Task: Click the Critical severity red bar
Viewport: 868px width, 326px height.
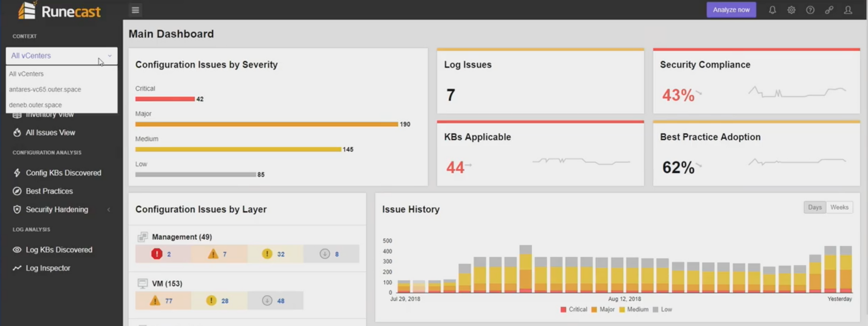Action: [x=165, y=99]
